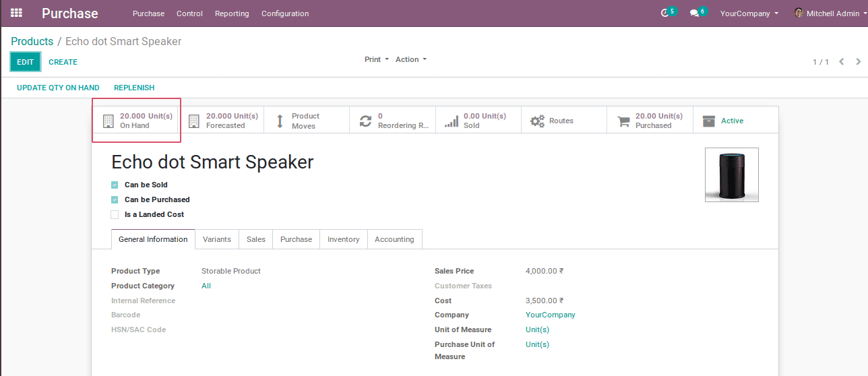The image size is (868, 376).
Task: Click the 0 Reordering R... label
Action: 403,121
